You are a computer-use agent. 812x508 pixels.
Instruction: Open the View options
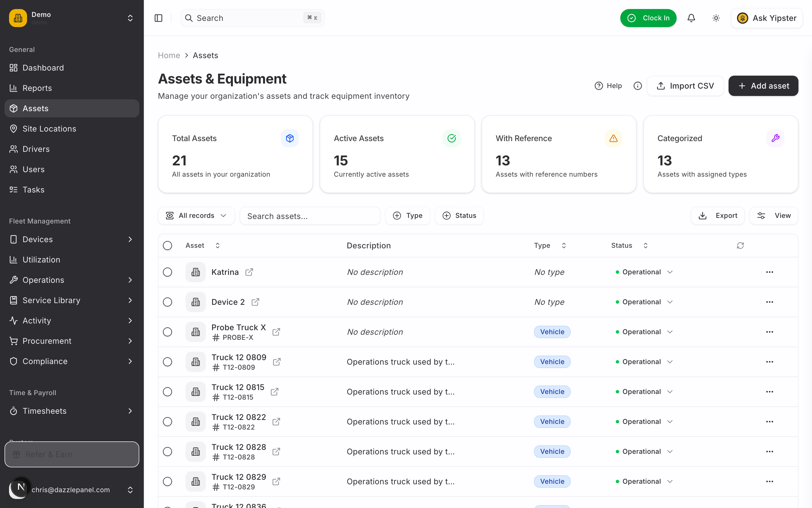coord(774,216)
